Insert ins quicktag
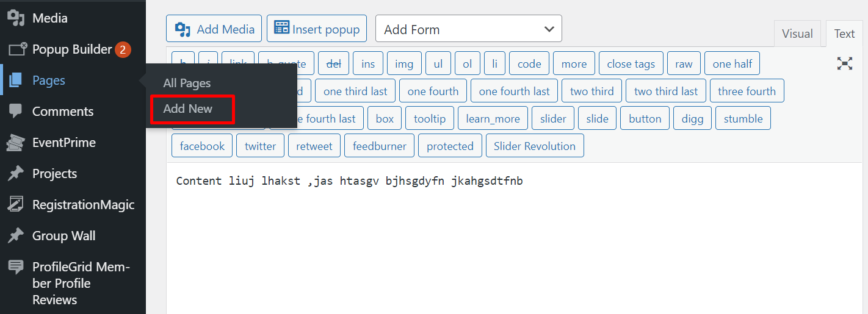 click(368, 64)
